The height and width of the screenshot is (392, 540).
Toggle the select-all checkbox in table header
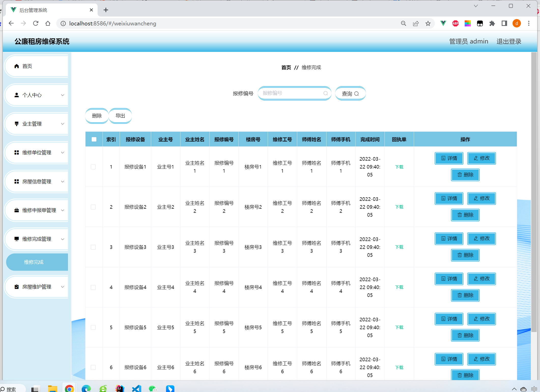tap(94, 139)
